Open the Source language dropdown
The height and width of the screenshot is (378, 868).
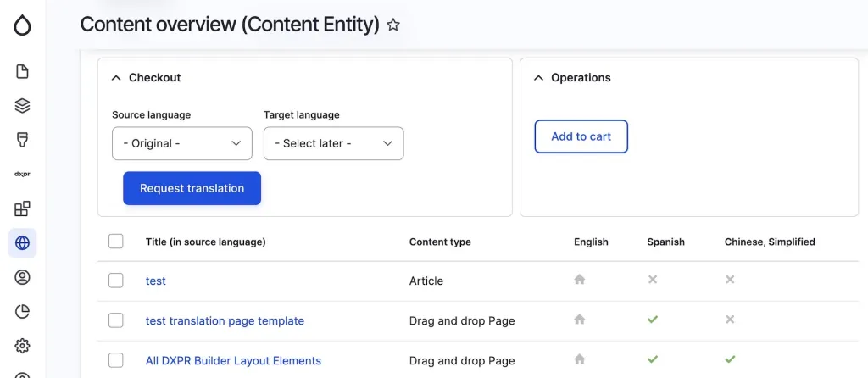181,143
